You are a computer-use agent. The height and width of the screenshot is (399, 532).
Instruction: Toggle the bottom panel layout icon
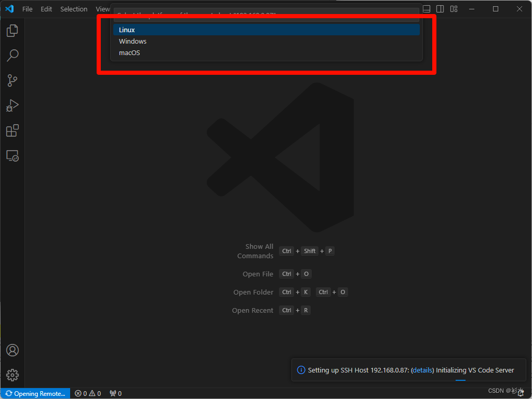[427, 9]
